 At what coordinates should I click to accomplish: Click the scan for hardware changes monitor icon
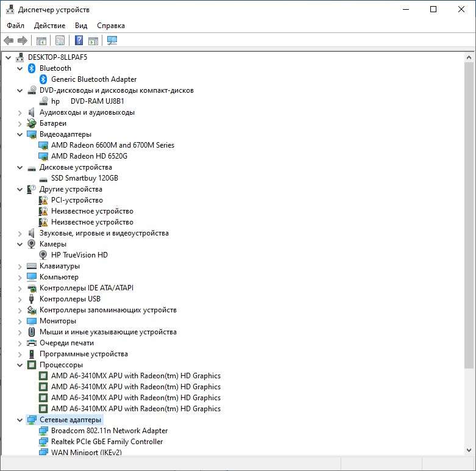(112, 40)
